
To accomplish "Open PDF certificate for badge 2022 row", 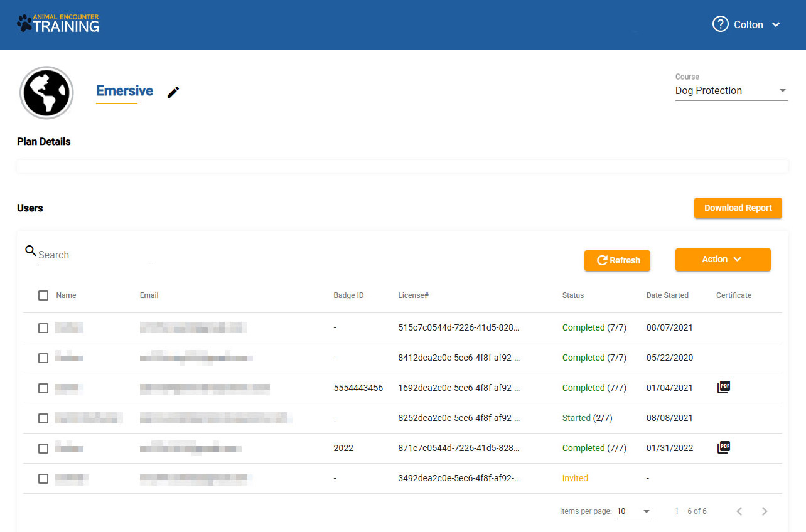I will 723,447.
